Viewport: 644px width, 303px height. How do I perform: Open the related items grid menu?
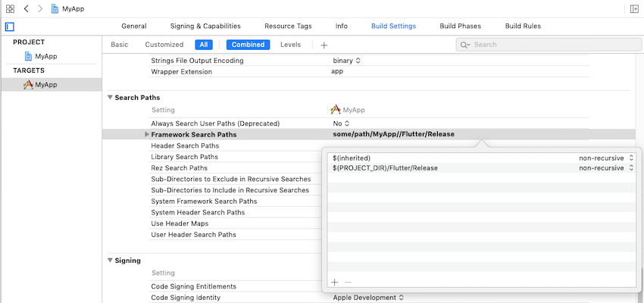point(11,8)
